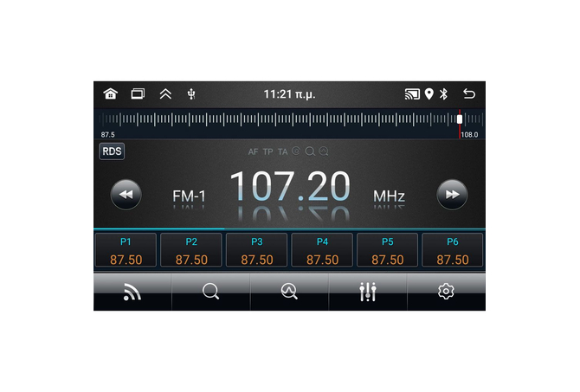
Task: Open radio settings gear
Action: click(446, 292)
